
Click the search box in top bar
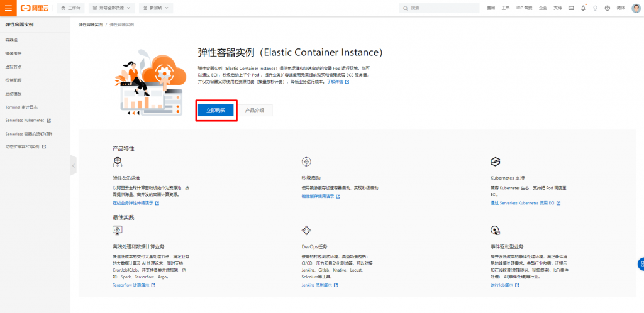point(439,8)
